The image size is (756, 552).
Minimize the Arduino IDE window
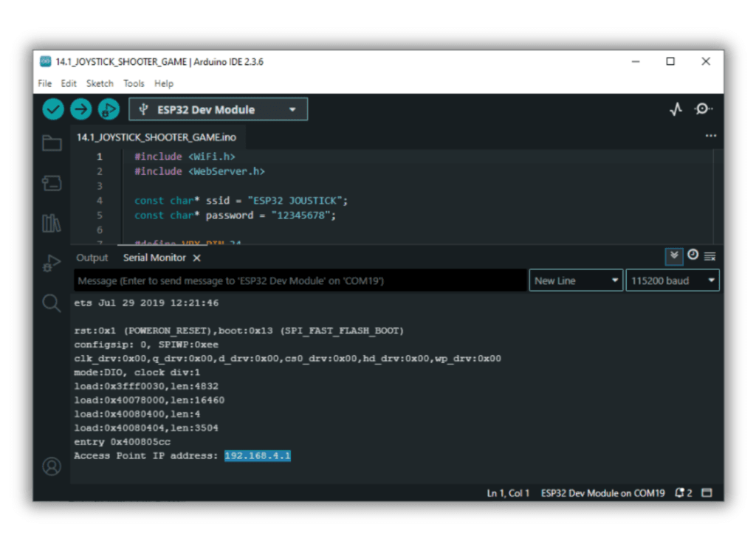pos(636,61)
